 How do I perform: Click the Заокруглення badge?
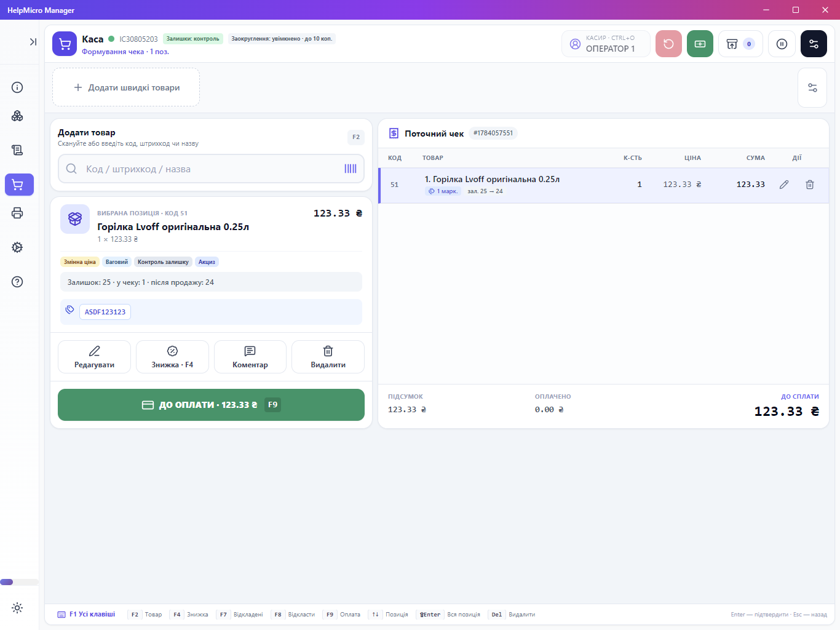282,39
